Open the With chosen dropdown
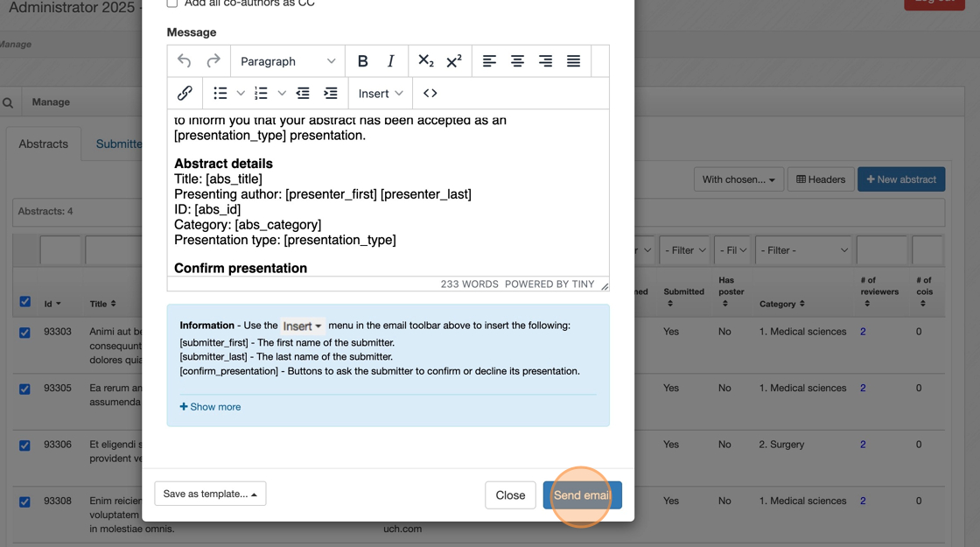Screen dimensions: 980x547 pos(738,179)
